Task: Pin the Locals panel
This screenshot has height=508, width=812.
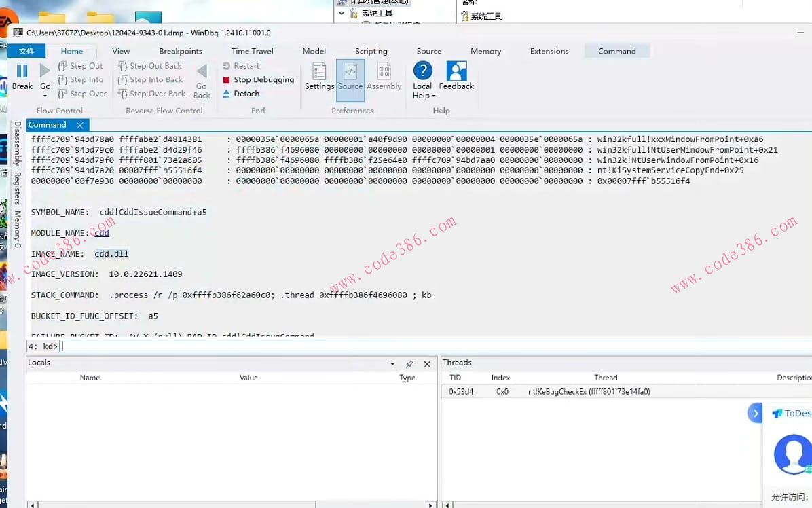Action: (409, 364)
